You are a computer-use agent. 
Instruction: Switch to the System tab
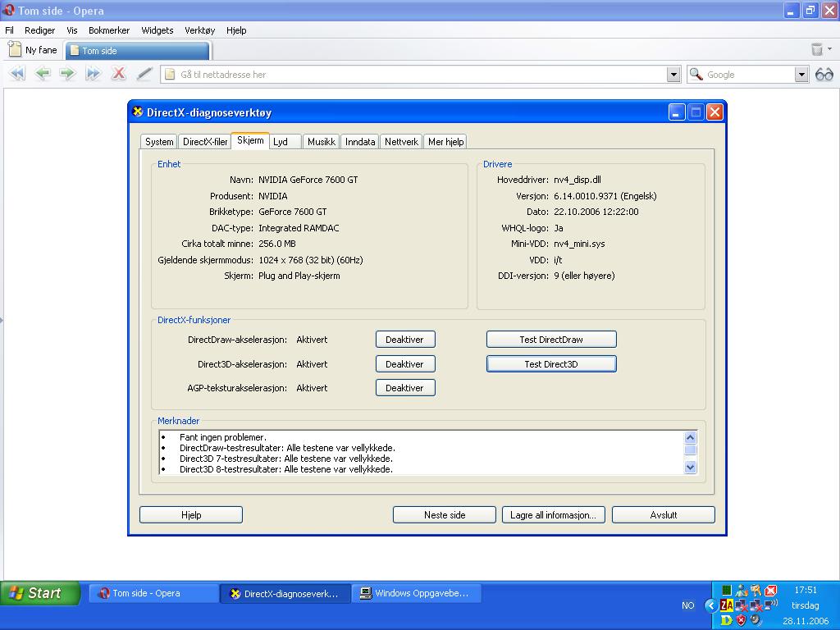[x=159, y=142]
